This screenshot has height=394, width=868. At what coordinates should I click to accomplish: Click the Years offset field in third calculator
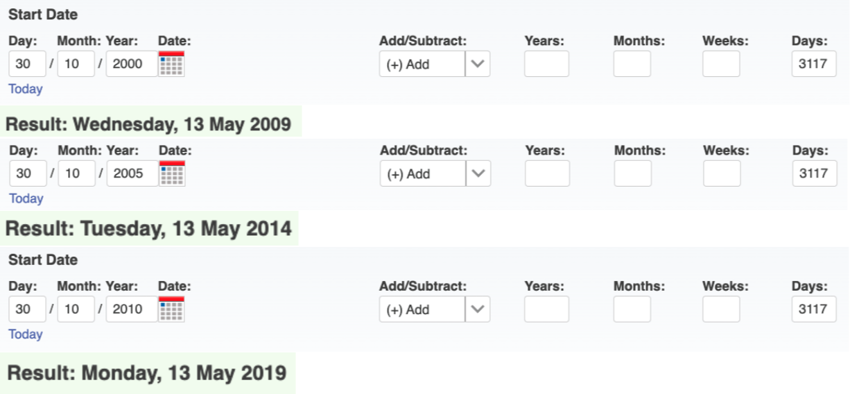[x=546, y=309]
